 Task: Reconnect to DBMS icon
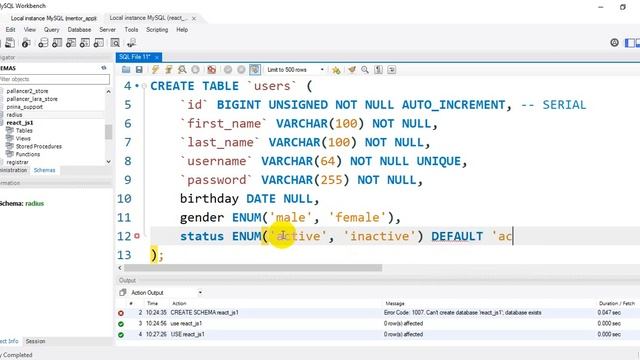point(131,43)
